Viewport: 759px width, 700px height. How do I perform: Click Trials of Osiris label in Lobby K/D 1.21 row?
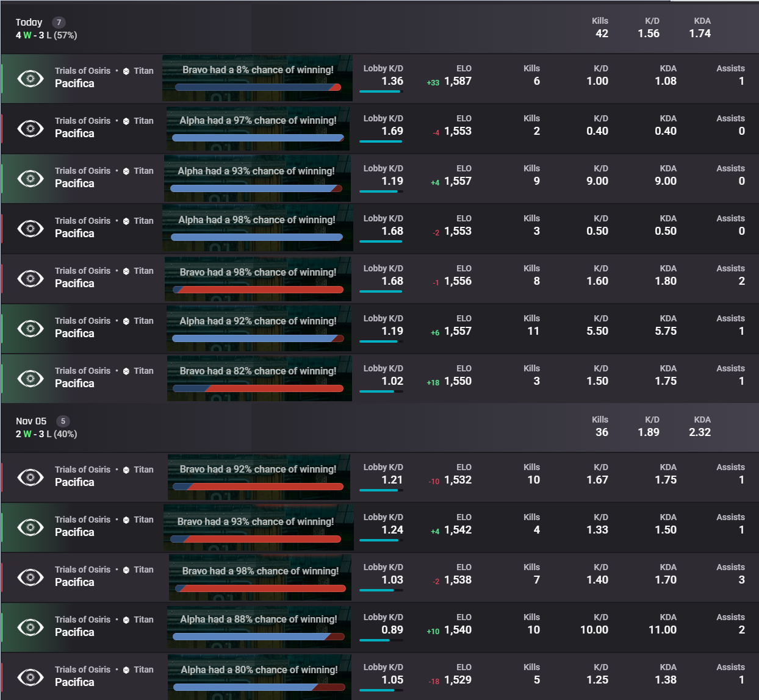point(82,470)
